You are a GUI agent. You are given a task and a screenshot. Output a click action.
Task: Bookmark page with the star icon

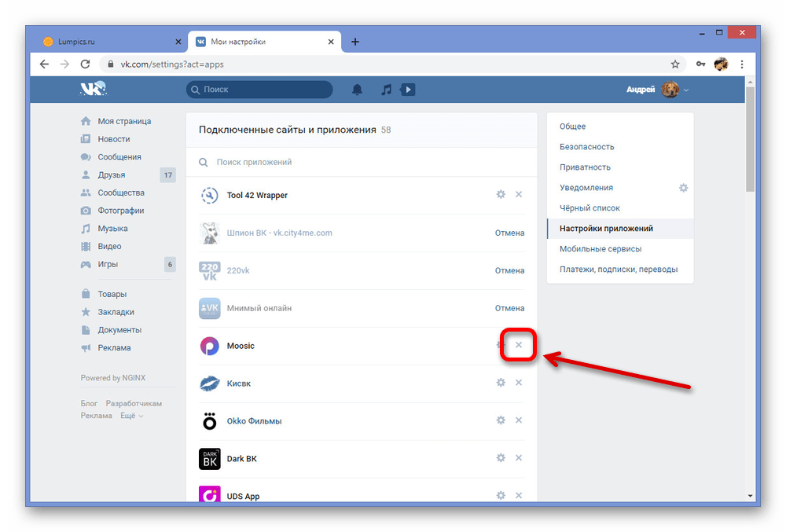pyautogui.click(x=674, y=64)
